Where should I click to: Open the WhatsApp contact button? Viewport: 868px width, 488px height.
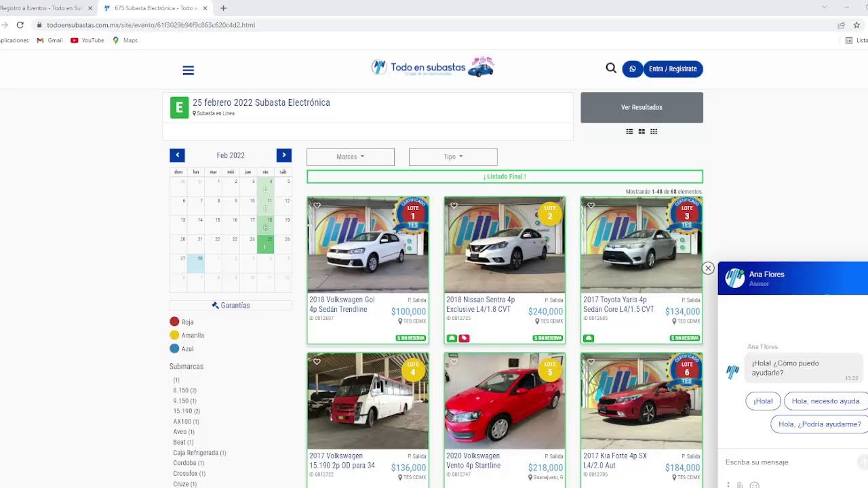click(633, 68)
